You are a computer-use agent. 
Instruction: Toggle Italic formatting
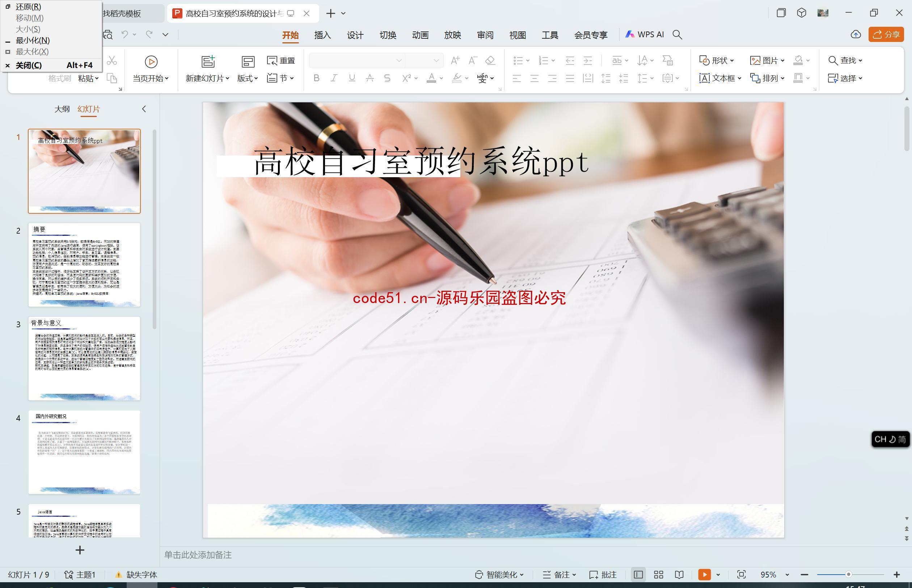[334, 78]
